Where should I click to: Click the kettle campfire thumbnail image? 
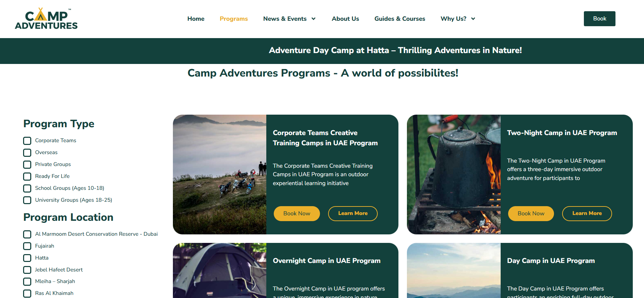point(454,175)
